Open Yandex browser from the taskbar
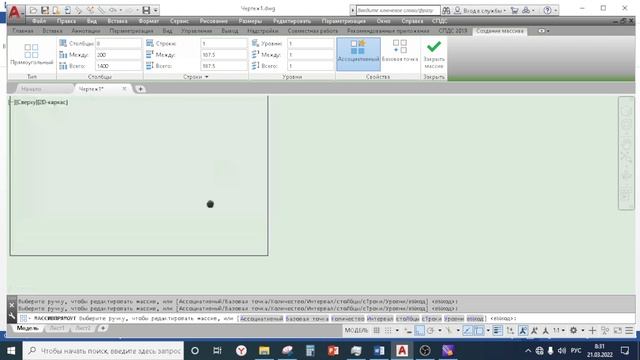This screenshot has height=360, width=640. click(241, 351)
